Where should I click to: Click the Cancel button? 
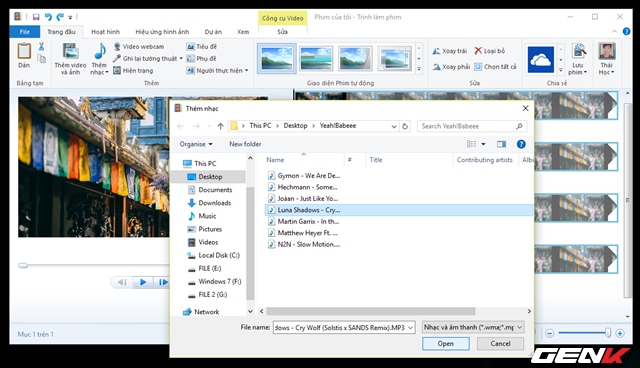[500, 344]
